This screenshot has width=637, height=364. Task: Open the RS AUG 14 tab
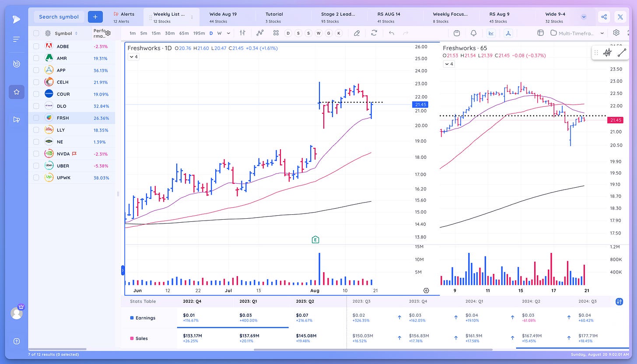389,17
